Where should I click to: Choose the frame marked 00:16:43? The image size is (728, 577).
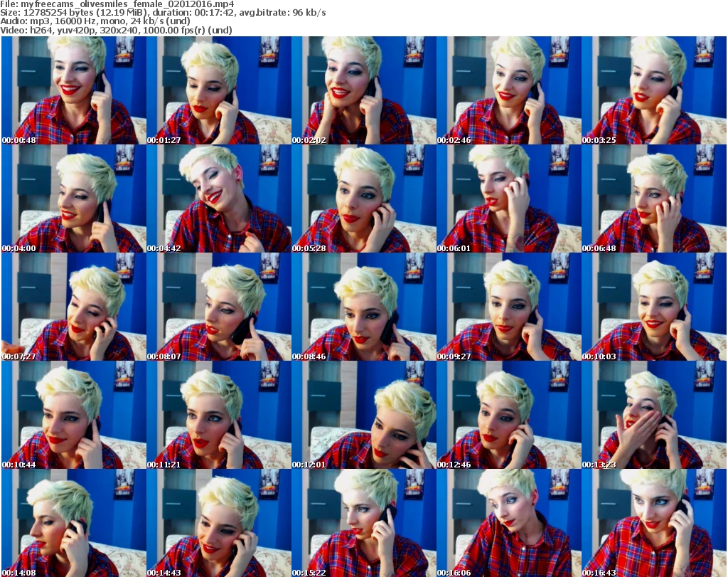654,523
